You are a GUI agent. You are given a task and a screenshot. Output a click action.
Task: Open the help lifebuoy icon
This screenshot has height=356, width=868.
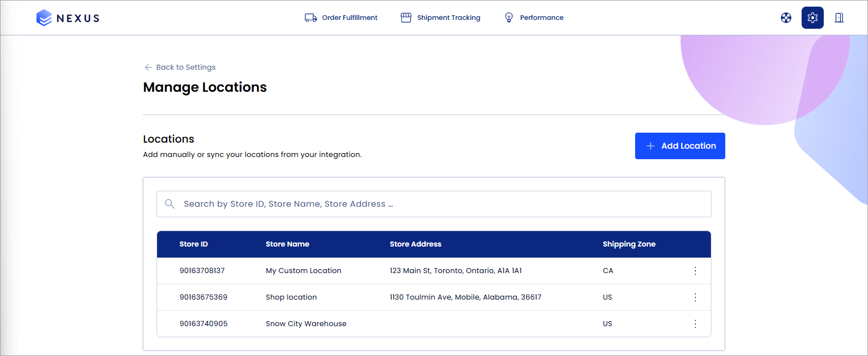[786, 18]
